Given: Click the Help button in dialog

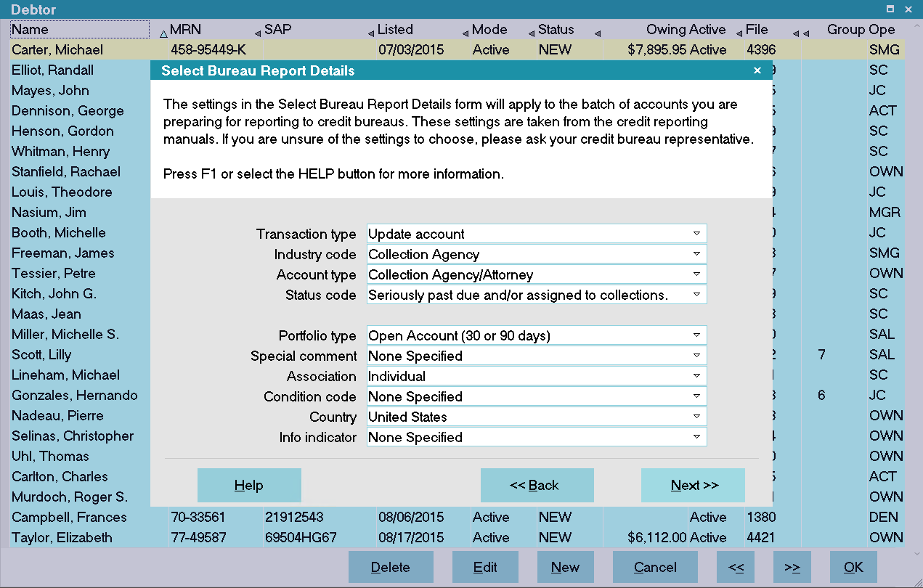Looking at the screenshot, I should pos(249,486).
